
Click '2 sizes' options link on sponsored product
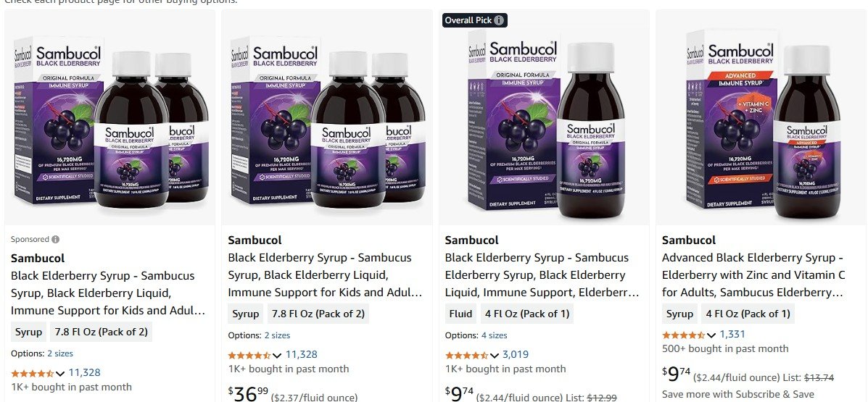click(x=60, y=353)
